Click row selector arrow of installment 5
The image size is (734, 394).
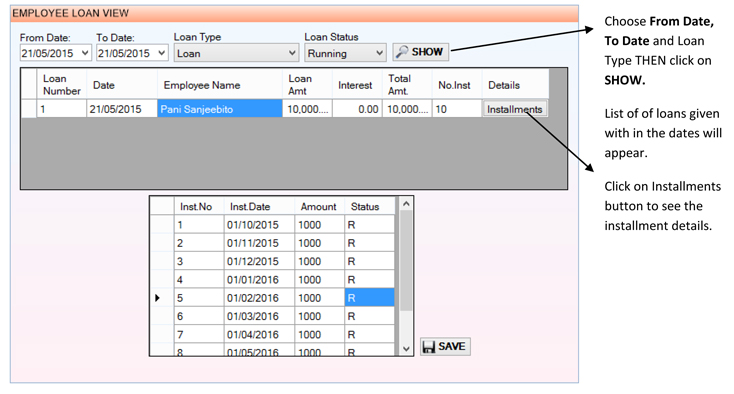(162, 298)
